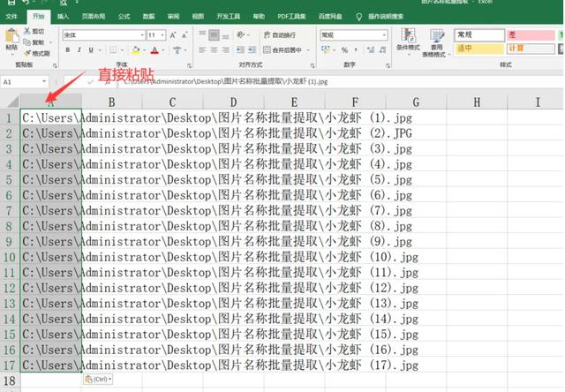Toggle Merge & Center (合并后居中)
565x392 pixels.
[x=282, y=50]
